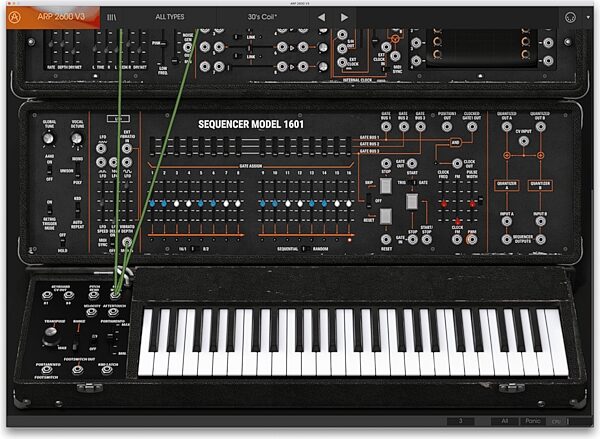Click the quantizer Input A jack
600x439 pixels.
tap(507, 221)
